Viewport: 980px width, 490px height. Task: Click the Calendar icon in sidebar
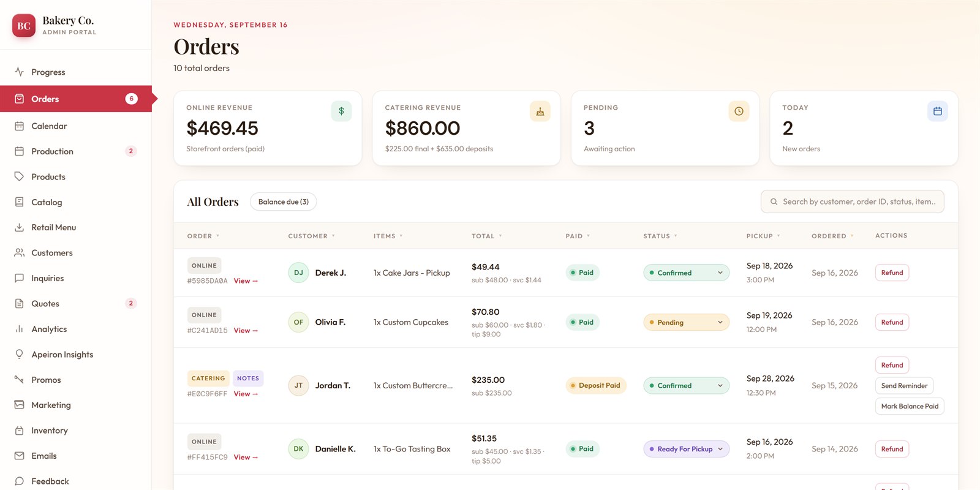20,126
